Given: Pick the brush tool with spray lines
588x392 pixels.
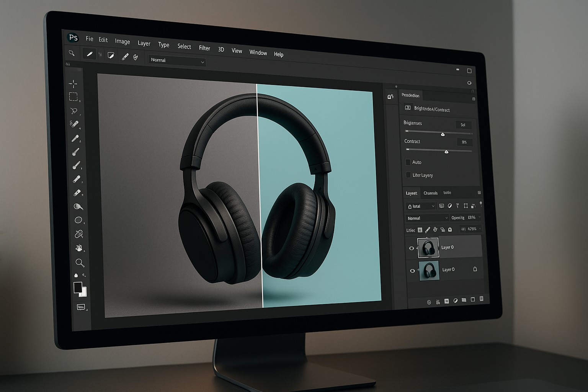Looking at the screenshot, I should (x=74, y=124).
